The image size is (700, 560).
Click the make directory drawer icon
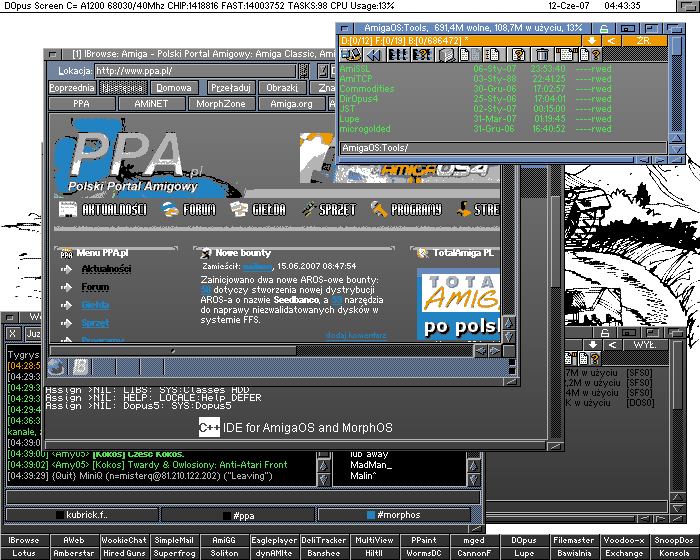446,55
